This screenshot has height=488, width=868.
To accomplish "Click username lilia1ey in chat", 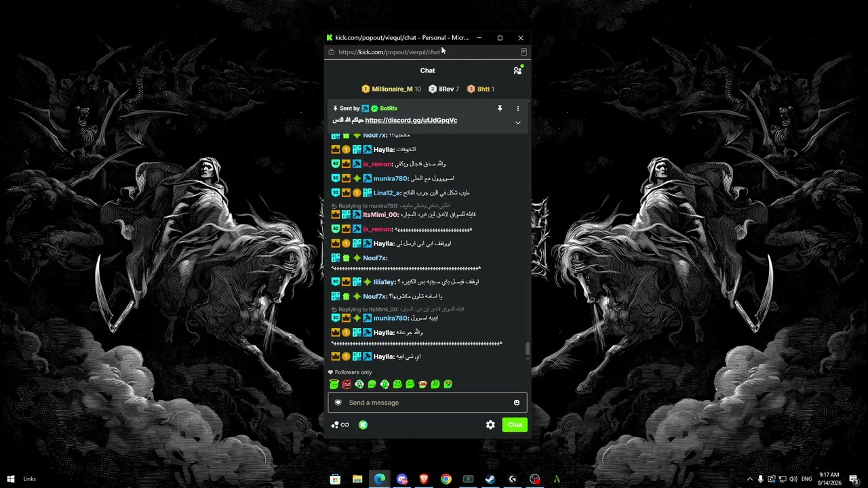I will tap(384, 282).
